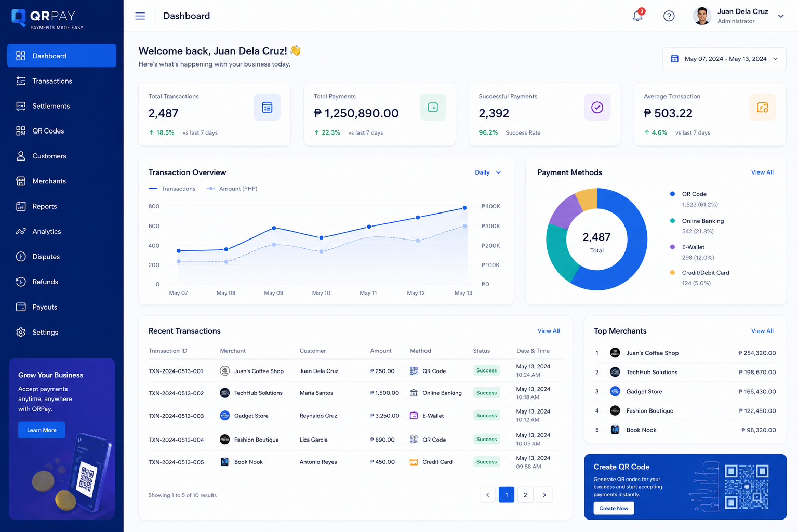Click Book Nook logo in TXN-2024-0513-005 row

click(x=225, y=462)
